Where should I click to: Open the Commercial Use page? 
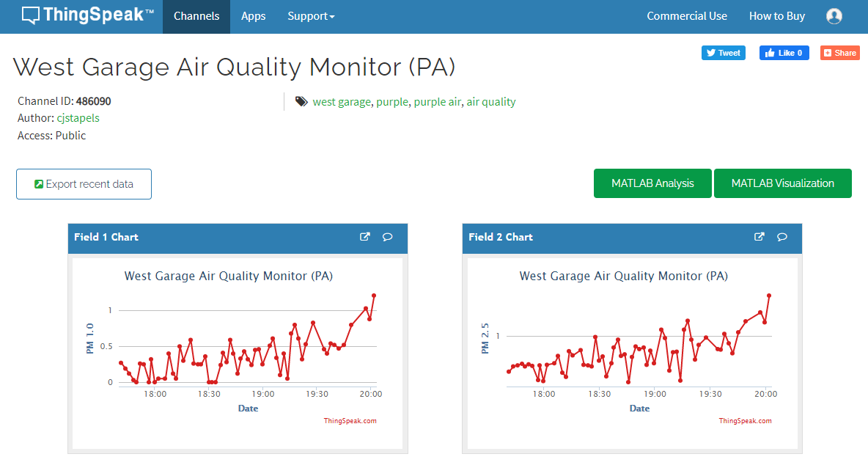687,16
